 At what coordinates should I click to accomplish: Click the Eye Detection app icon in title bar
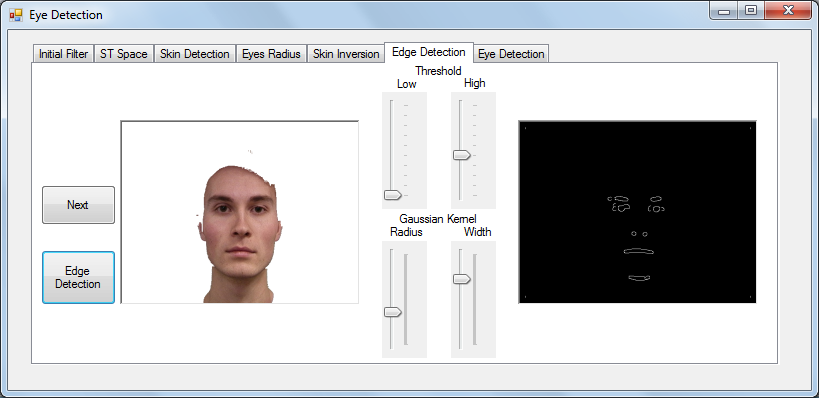coord(16,15)
